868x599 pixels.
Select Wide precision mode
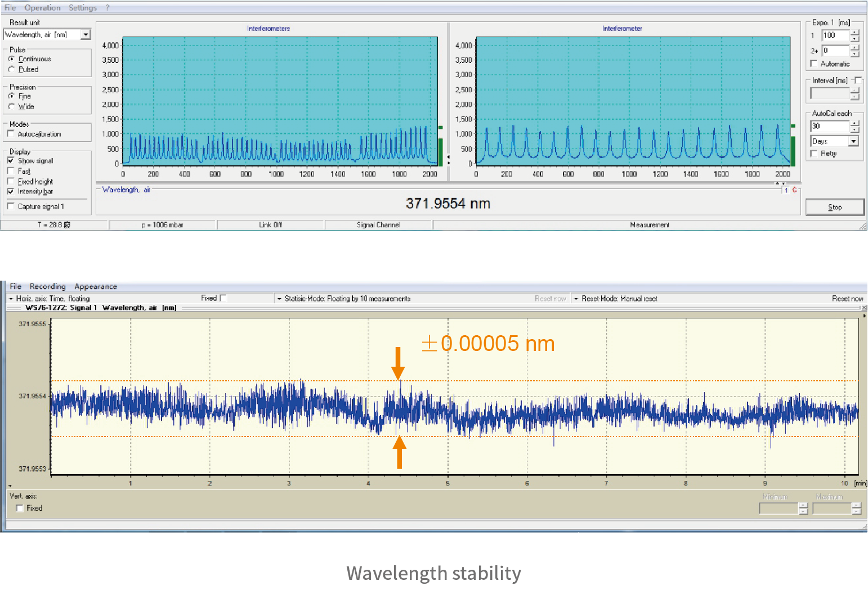click(11, 106)
